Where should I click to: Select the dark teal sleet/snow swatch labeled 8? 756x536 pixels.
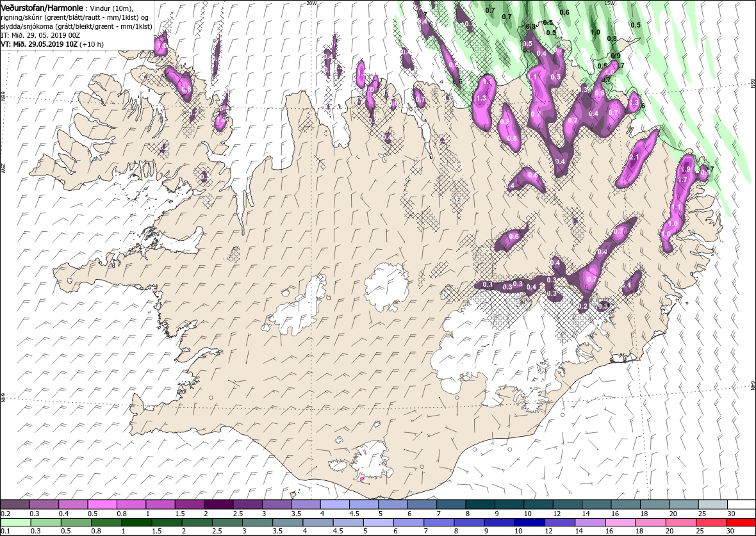480,505
